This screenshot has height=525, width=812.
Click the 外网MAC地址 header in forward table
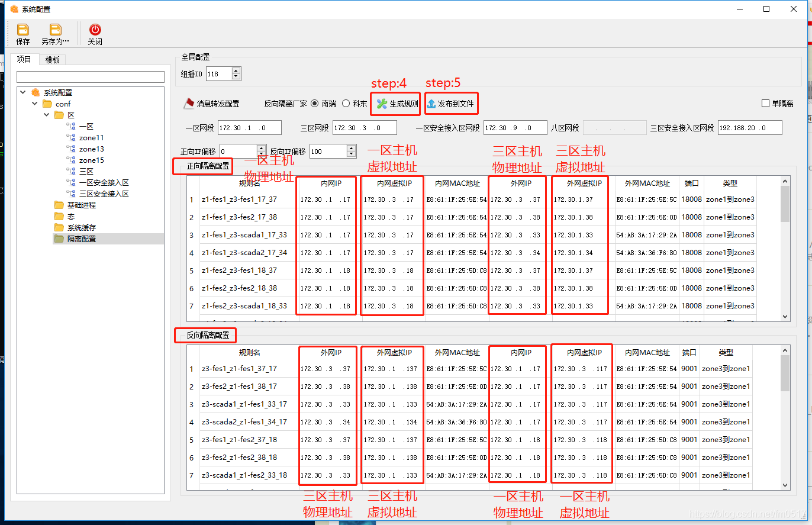tap(647, 183)
